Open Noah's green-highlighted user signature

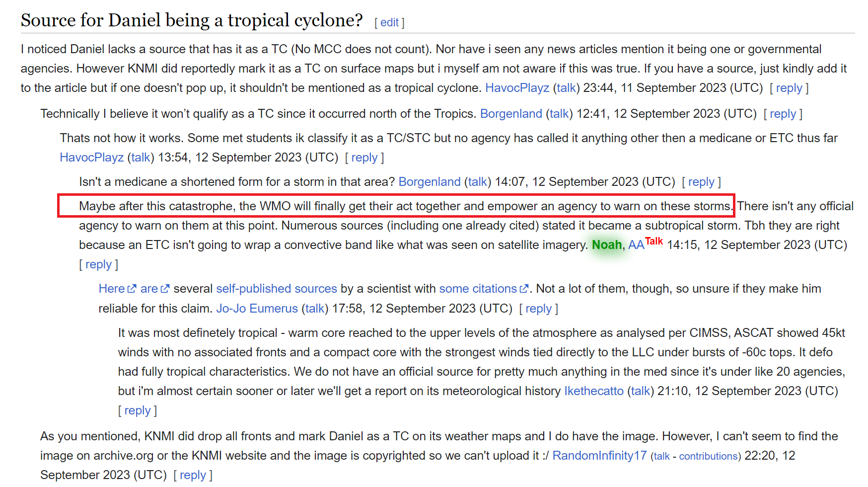point(606,245)
